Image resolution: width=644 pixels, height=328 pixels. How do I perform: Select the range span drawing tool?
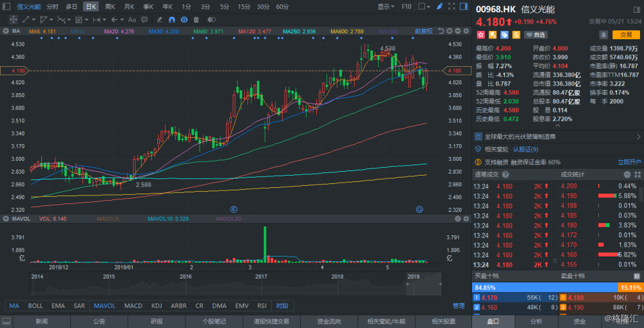pos(97,19)
